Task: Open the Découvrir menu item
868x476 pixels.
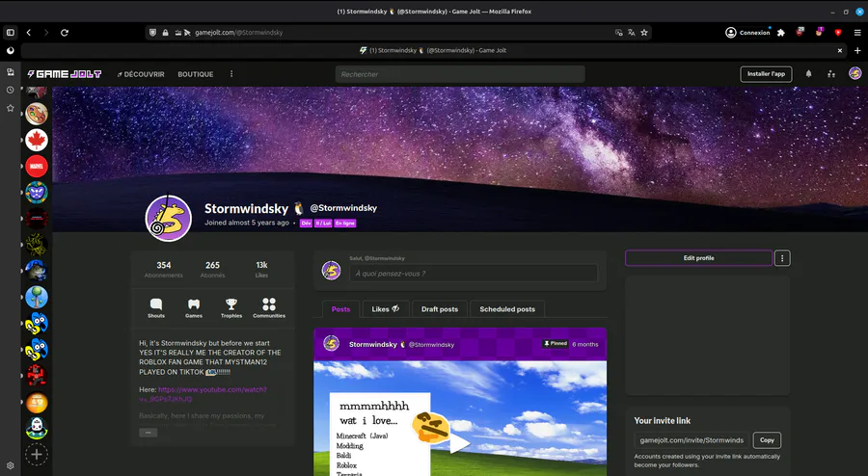Action: coord(141,74)
